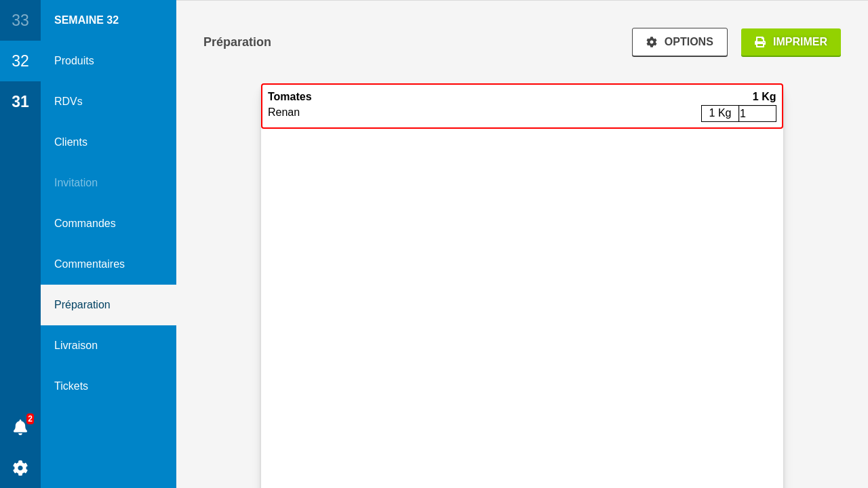Click the gear icon on Options
This screenshot has height=488, width=868.
[x=652, y=42]
